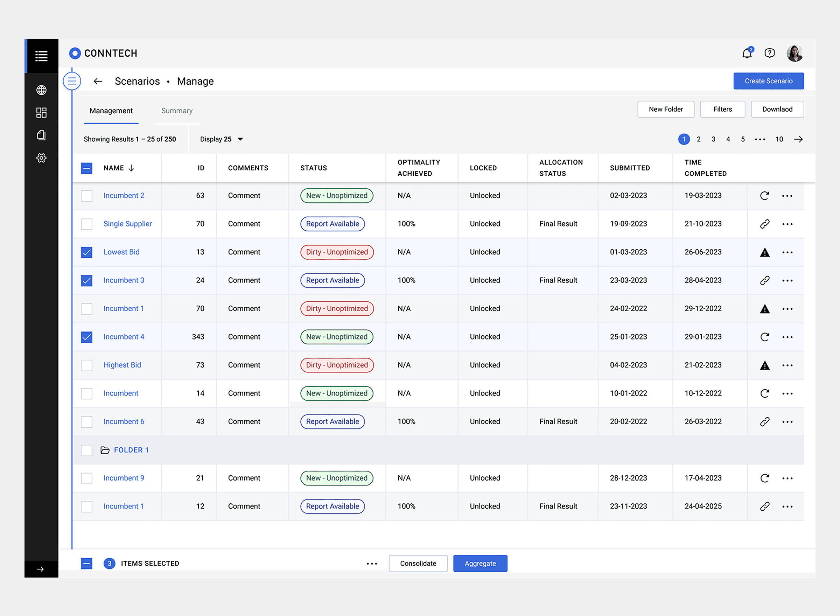
Task: Toggle the Name column sort arrow
Action: coord(131,168)
